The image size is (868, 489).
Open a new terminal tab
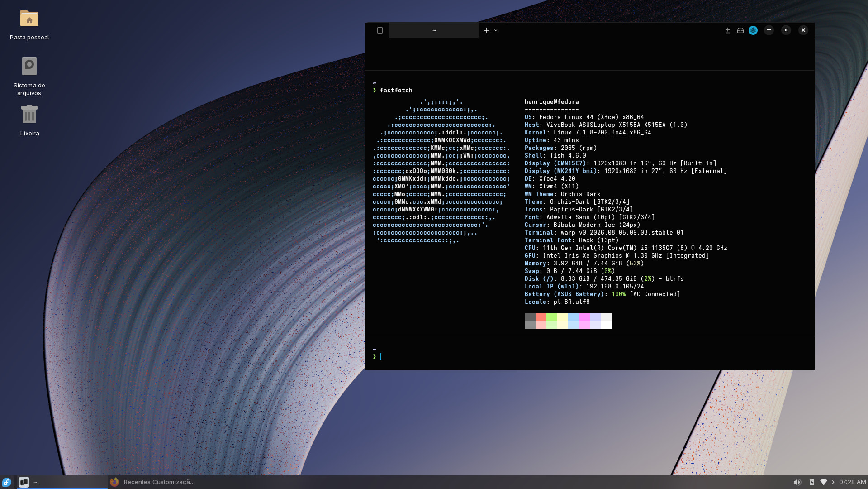point(487,30)
